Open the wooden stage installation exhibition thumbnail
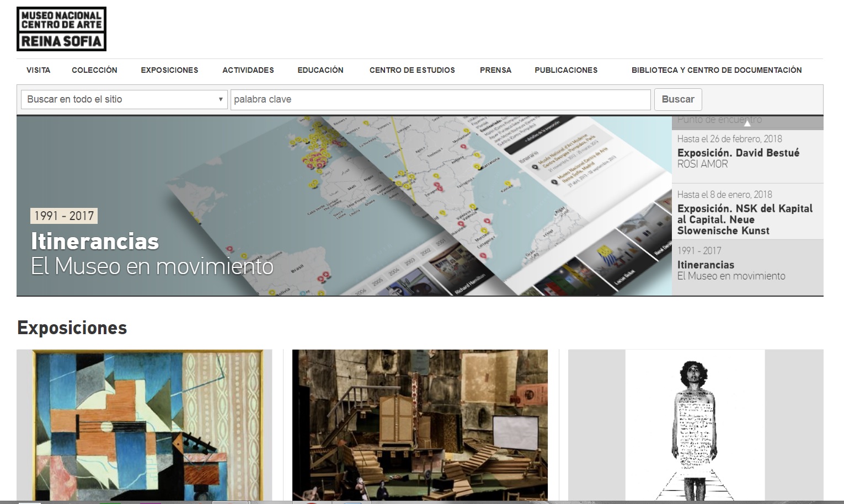The width and height of the screenshot is (844, 504). click(420, 425)
